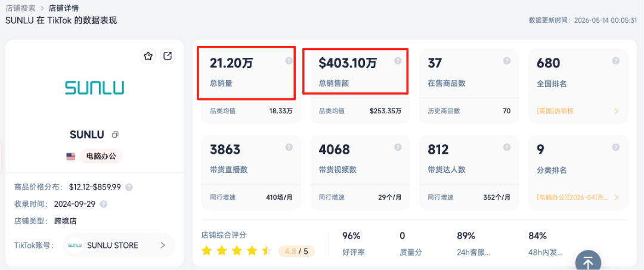Expand chevron on SUNLU STORE row

click(163, 246)
